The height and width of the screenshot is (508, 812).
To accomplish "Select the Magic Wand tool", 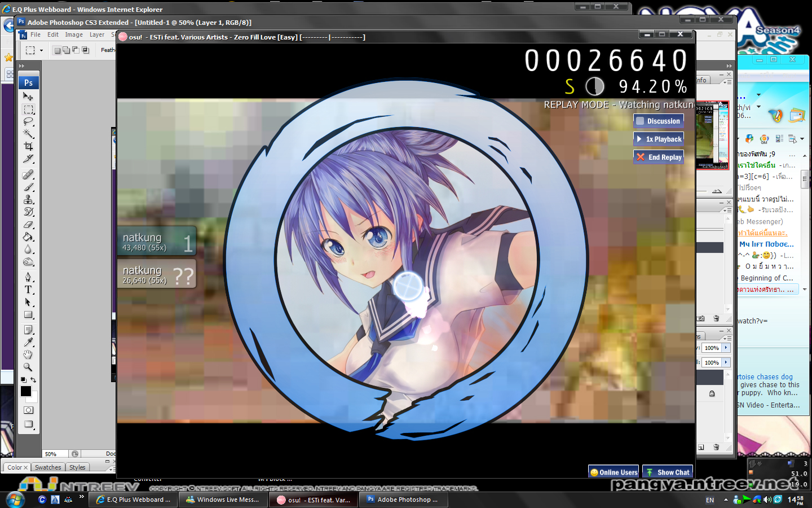I will 28,134.
